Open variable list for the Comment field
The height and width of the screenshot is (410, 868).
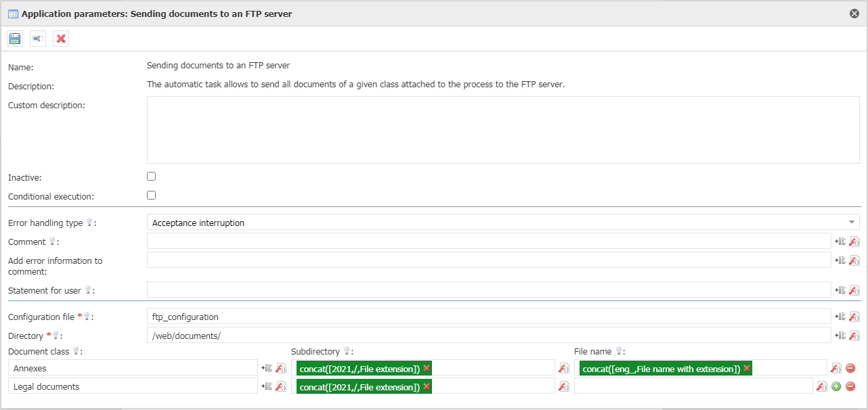tap(840, 242)
